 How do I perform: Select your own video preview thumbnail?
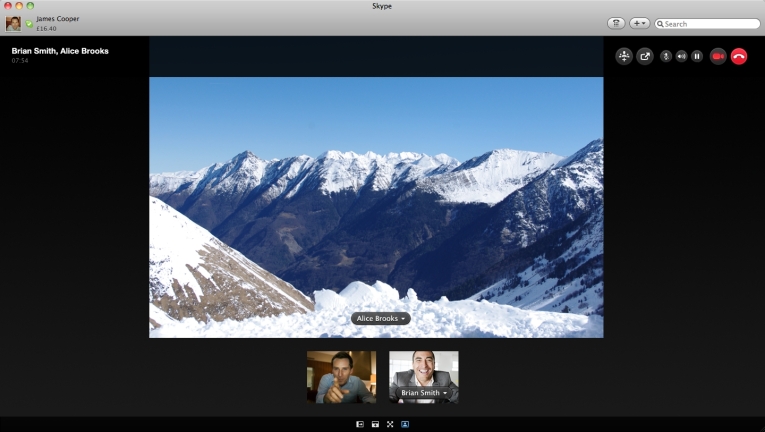pos(342,377)
